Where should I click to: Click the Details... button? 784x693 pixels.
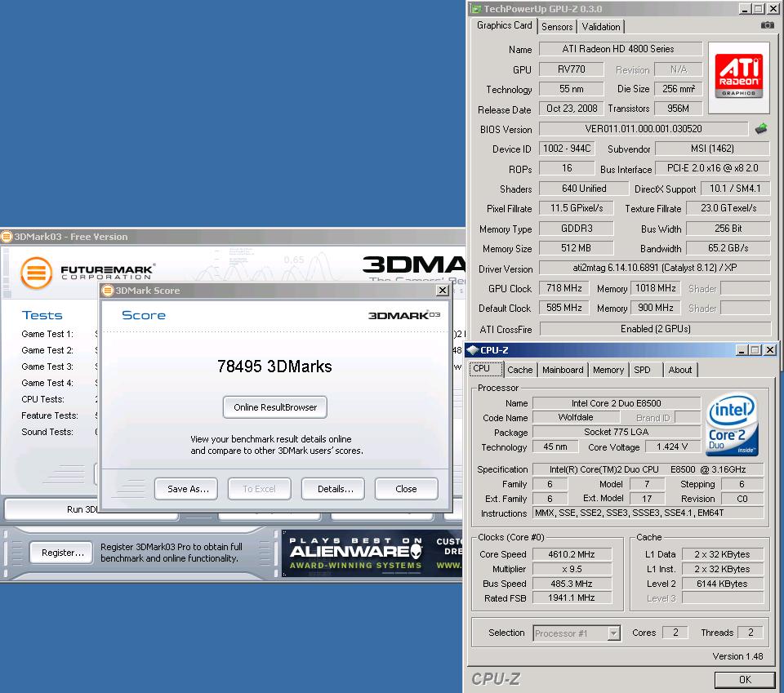pos(333,489)
